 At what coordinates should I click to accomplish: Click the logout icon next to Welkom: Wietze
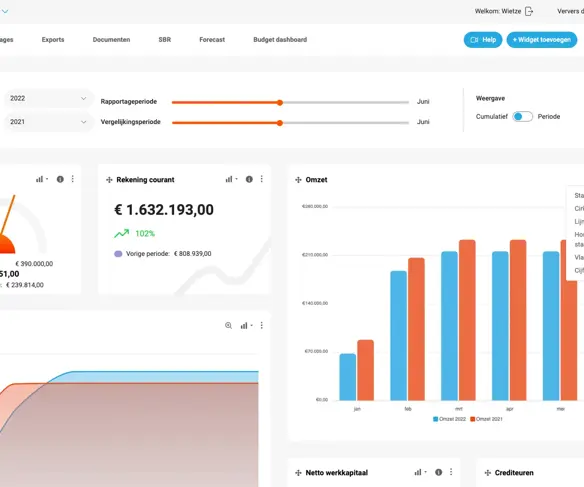pyautogui.click(x=529, y=11)
